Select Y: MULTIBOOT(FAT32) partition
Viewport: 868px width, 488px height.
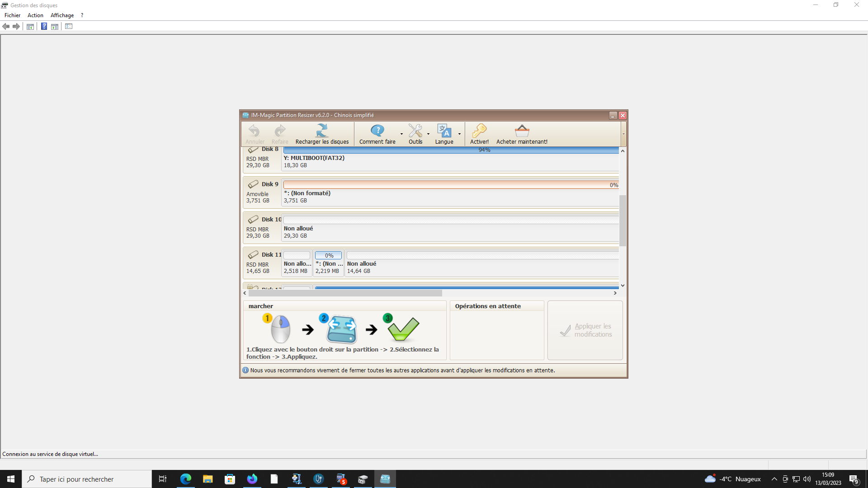314,158
